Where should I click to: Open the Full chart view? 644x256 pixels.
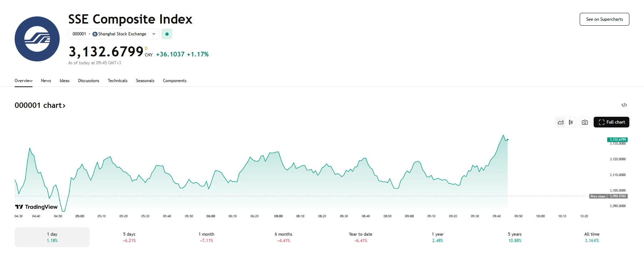(611, 122)
